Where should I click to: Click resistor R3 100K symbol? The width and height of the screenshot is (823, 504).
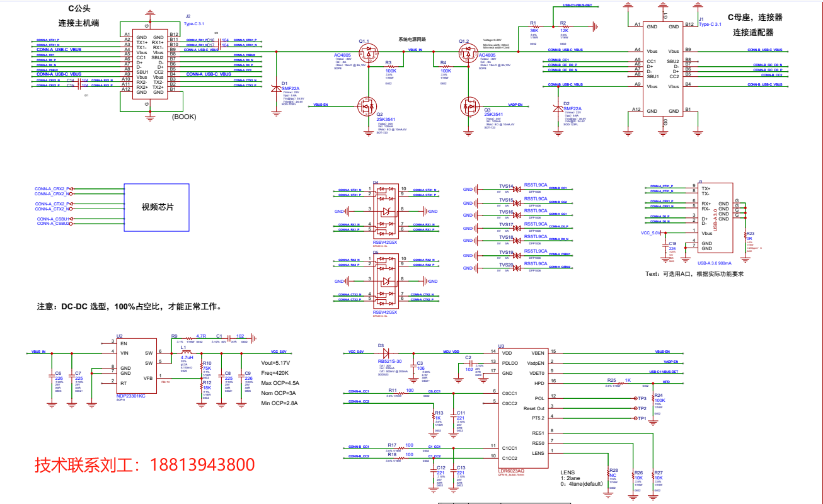click(390, 66)
